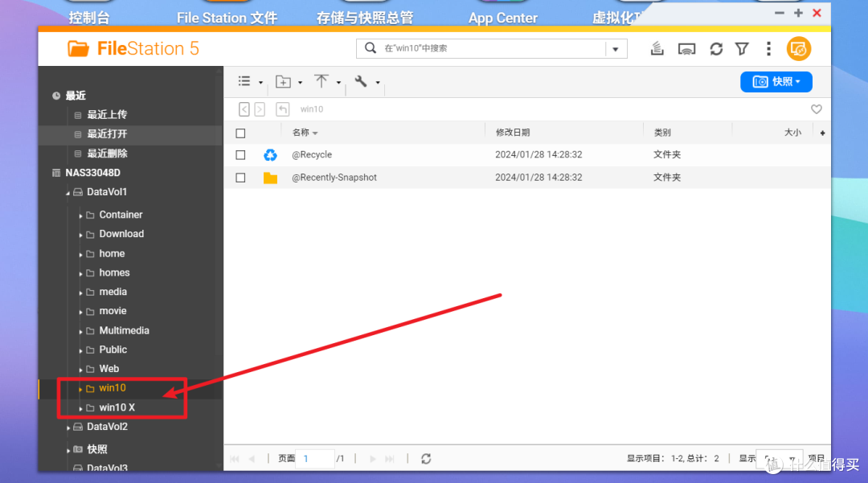Select the media folder in tree

coord(113,292)
